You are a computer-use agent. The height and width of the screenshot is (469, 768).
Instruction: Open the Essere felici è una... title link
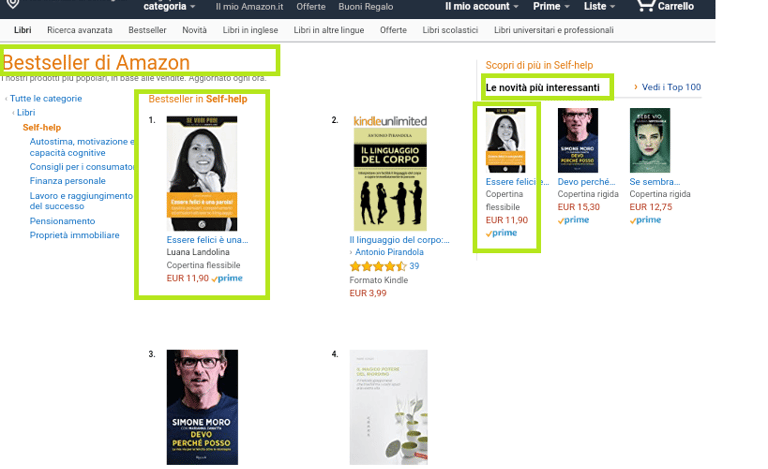click(207, 240)
